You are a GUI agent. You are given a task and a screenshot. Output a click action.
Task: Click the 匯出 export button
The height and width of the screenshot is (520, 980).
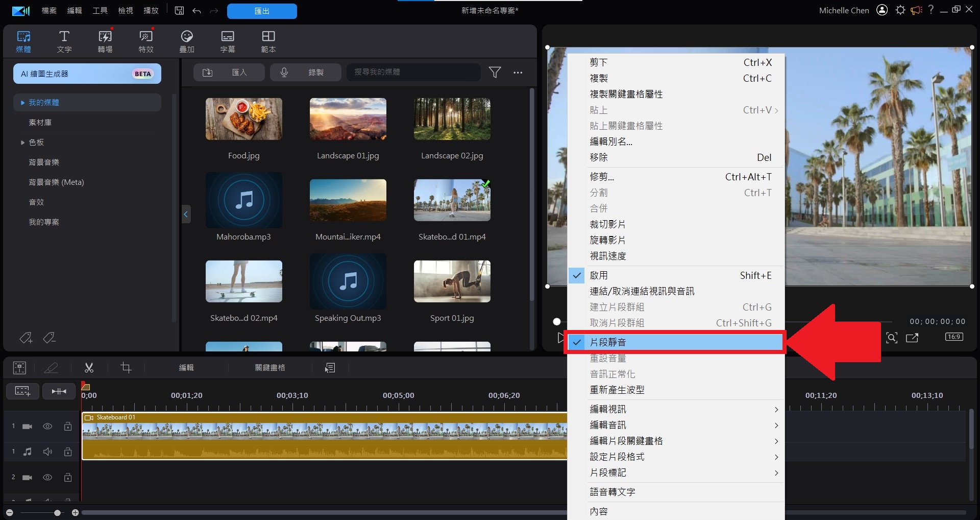pos(262,11)
